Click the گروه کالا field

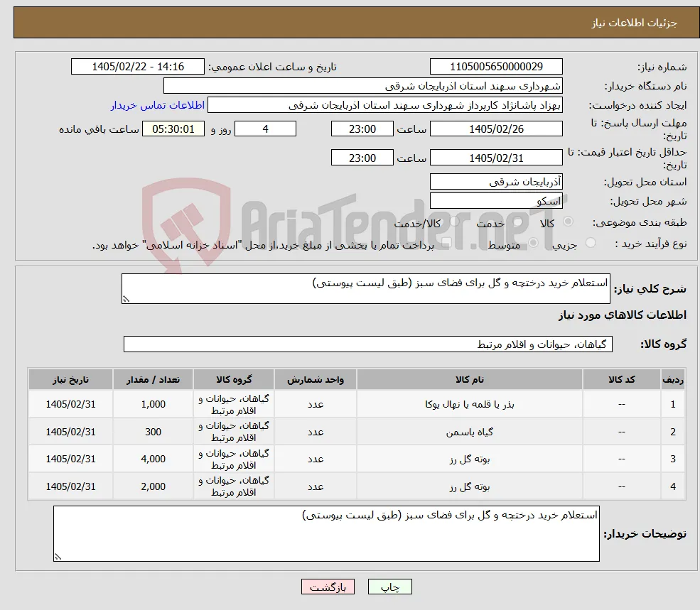coord(368,344)
